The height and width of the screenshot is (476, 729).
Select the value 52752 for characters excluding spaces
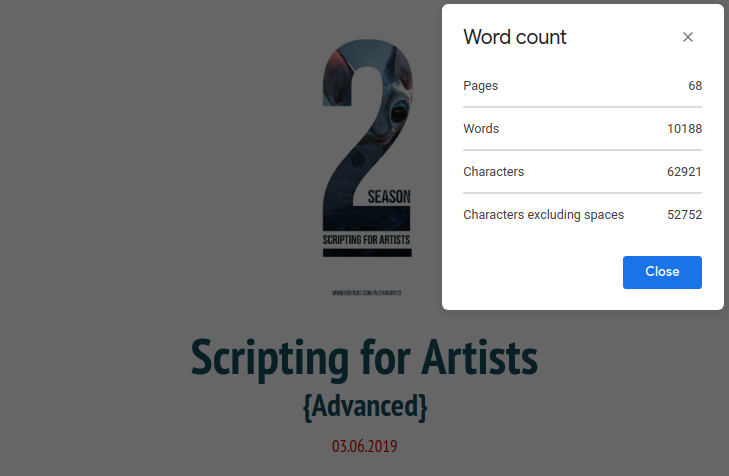click(x=684, y=215)
